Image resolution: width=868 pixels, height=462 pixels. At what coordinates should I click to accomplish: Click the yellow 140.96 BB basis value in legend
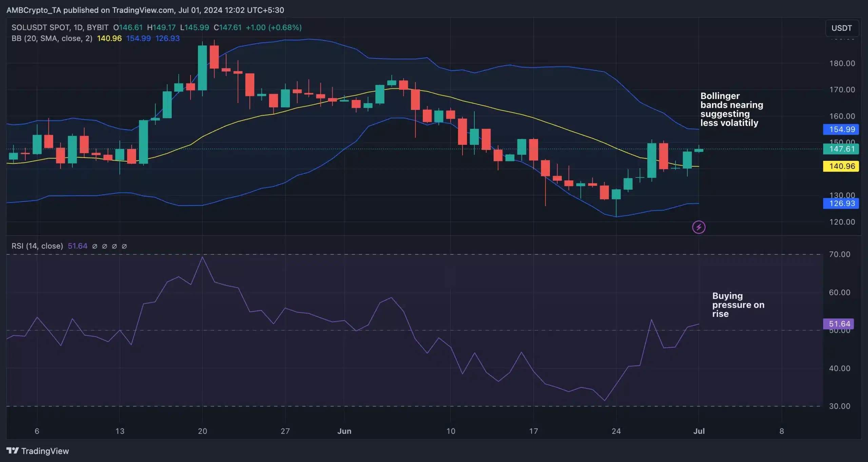[109, 38]
